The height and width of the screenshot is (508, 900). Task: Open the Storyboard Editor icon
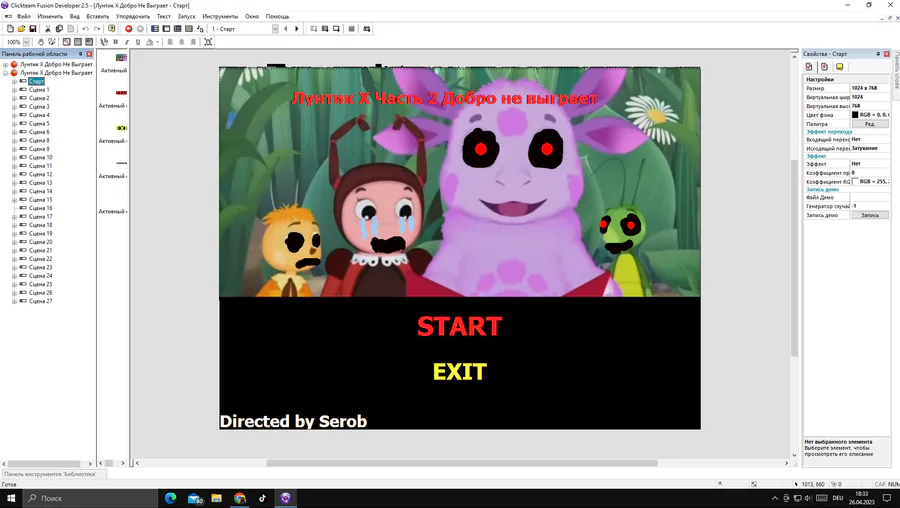[155, 29]
